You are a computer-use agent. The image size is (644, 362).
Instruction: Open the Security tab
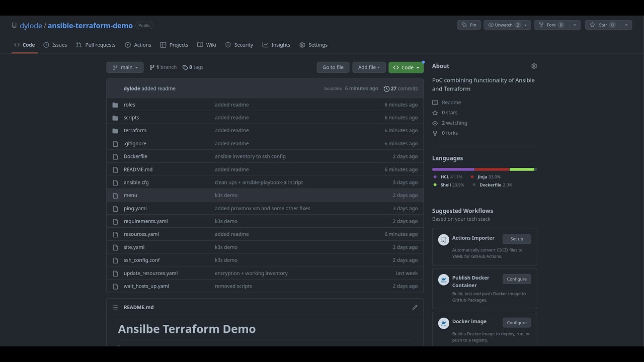(239, 45)
